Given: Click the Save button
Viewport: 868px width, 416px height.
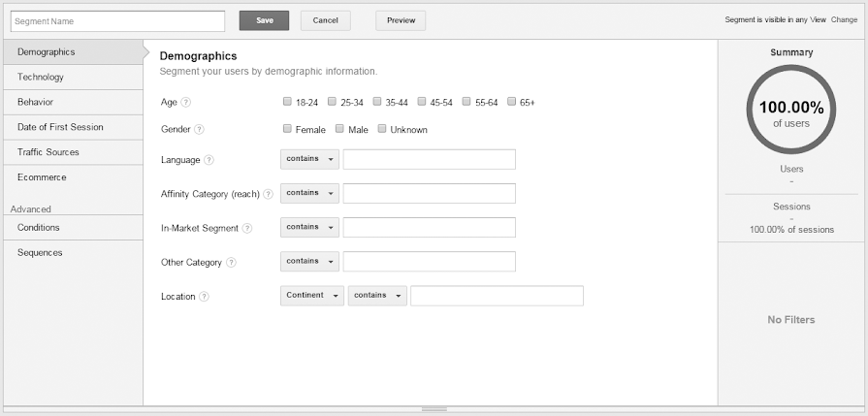Looking at the screenshot, I should coord(264,20).
